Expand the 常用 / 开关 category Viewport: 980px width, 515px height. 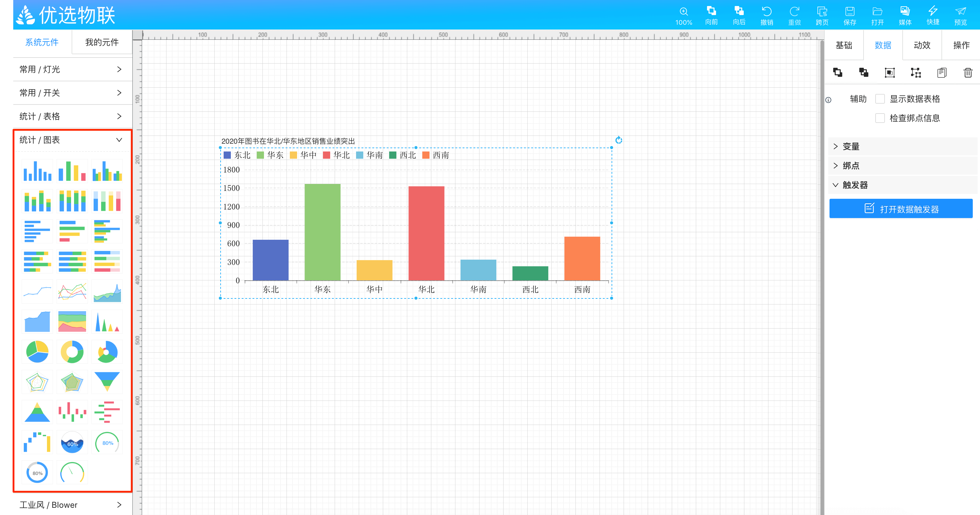tap(72, 93)
